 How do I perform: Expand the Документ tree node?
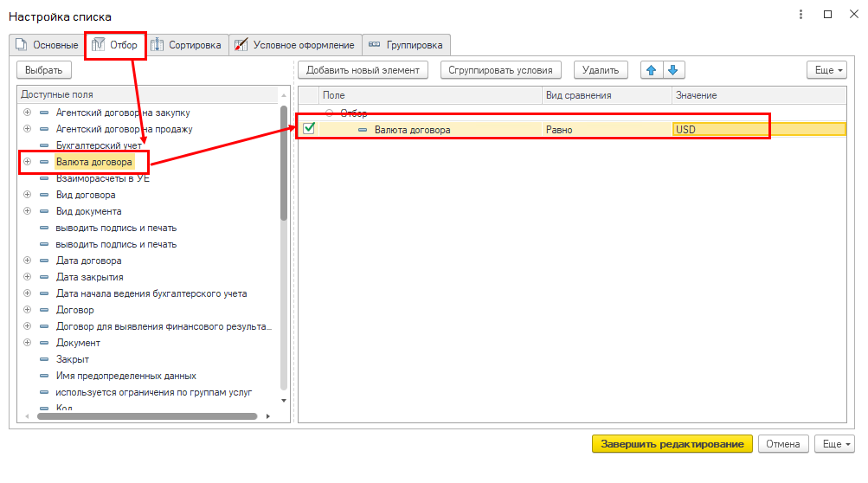click(27, 343)
